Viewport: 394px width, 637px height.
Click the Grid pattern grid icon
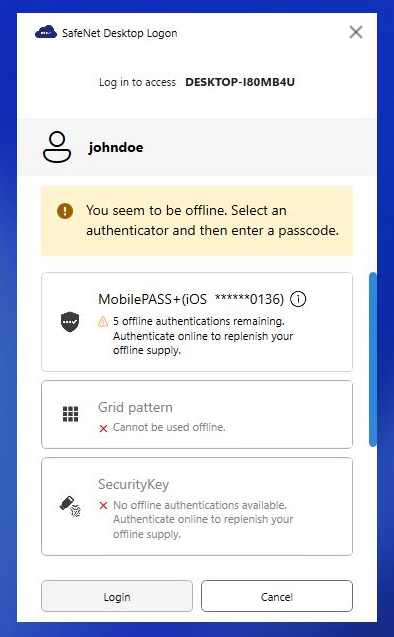70,414
